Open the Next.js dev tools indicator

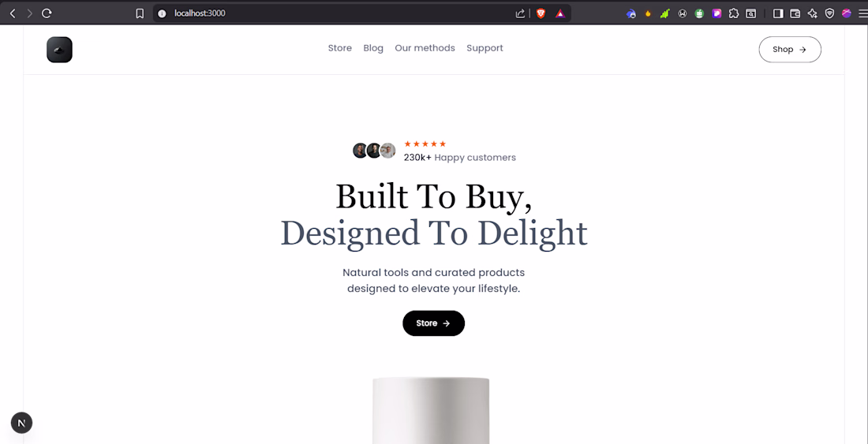coord(21,423)
